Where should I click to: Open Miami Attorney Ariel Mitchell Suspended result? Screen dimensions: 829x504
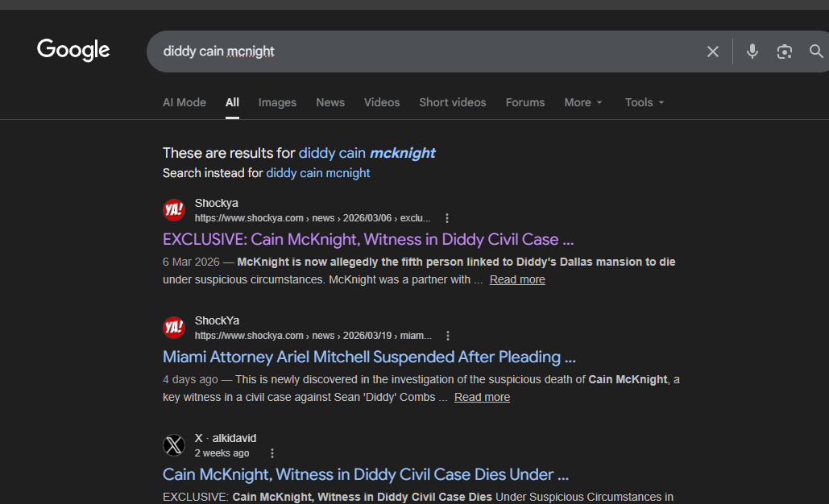369,357
